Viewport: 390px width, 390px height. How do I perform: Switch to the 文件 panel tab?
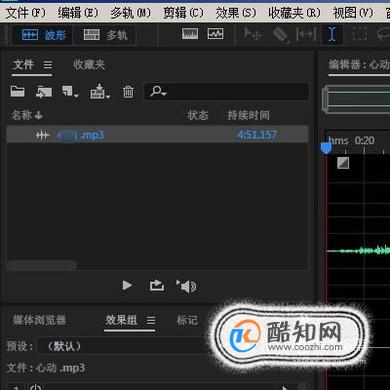pos(23,64)
